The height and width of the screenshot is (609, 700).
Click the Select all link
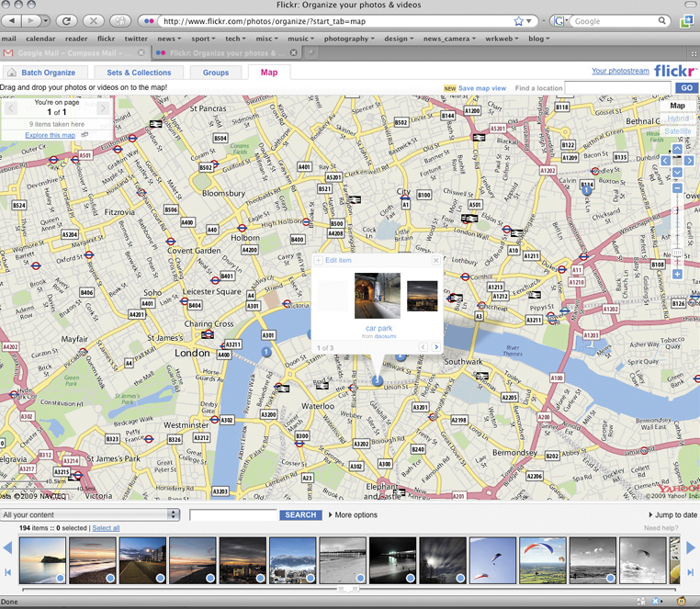(106, 528)
